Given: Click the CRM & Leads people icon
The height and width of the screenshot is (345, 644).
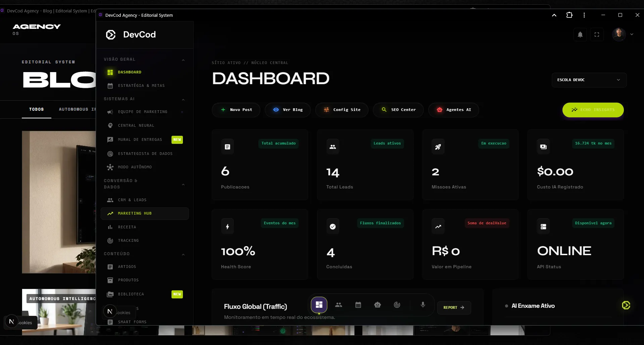Looking at the screenshot, I should [x=110, y=200].
